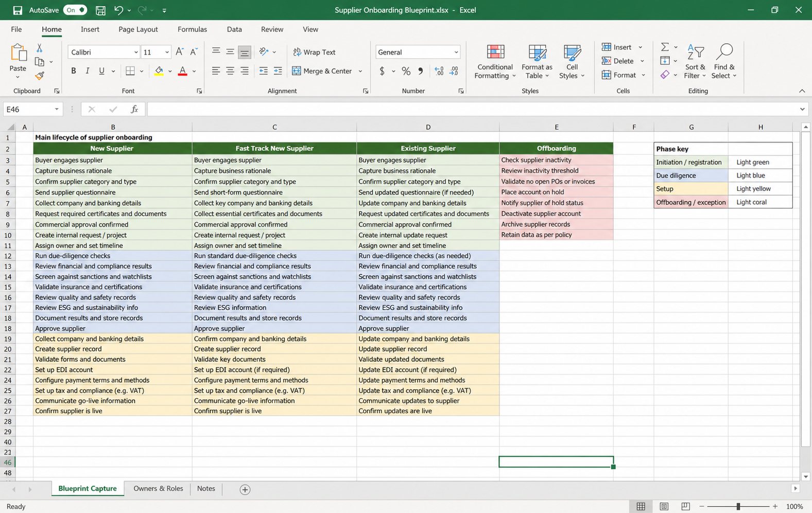Screen dimensions: 812x513
Task: Increase font size with larger A icon
Action: 179,52
